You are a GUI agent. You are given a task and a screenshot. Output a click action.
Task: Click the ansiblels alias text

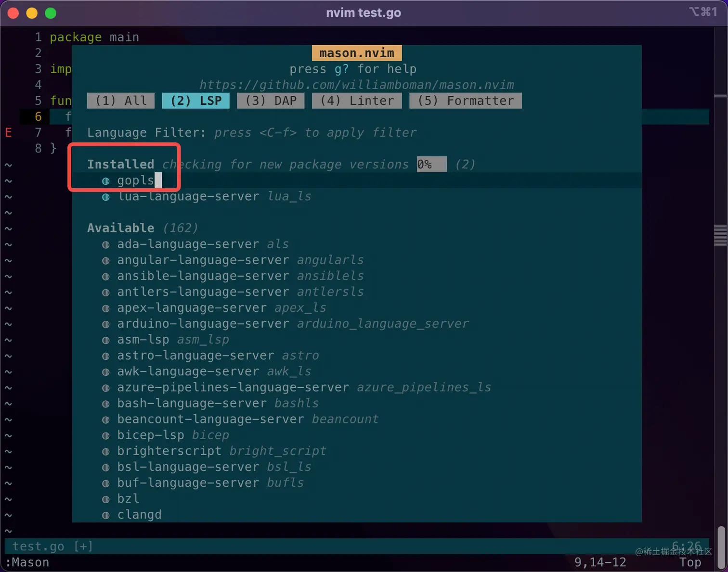(330, 276)
